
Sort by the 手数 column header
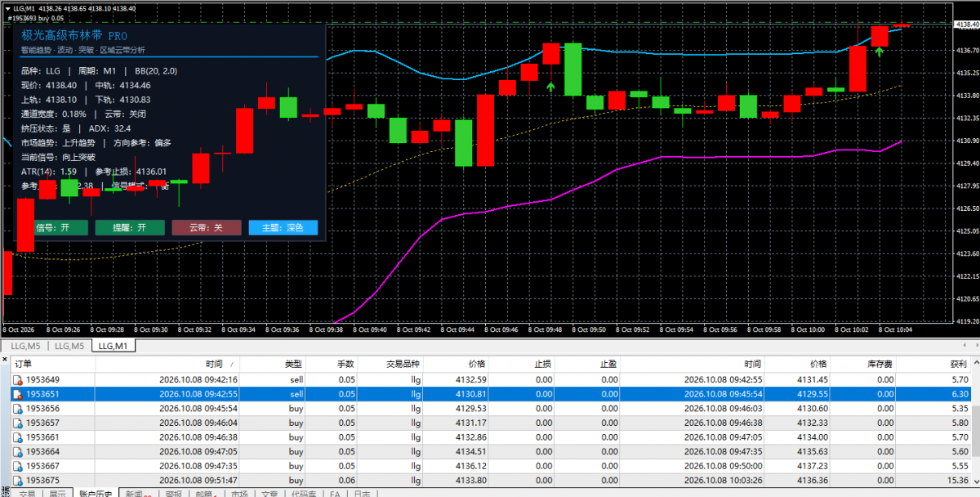coord(332,364)
